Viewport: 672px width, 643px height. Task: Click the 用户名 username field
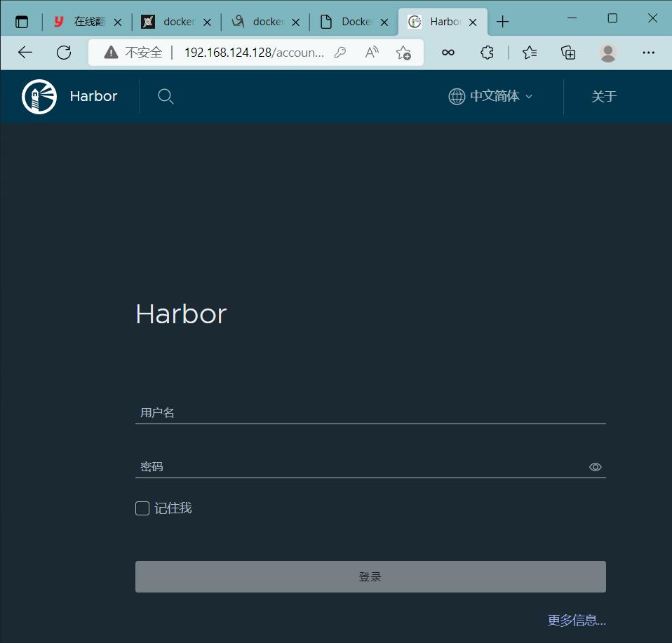[370, 413]
